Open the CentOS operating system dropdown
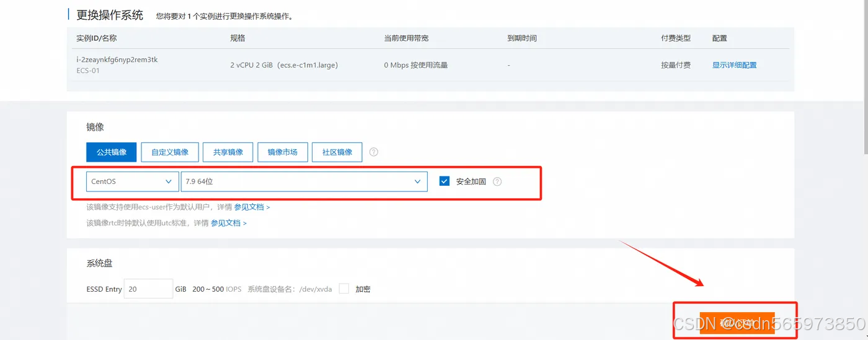Image resolution: width=868 pixels, height=340 pixels. point(133,181)
